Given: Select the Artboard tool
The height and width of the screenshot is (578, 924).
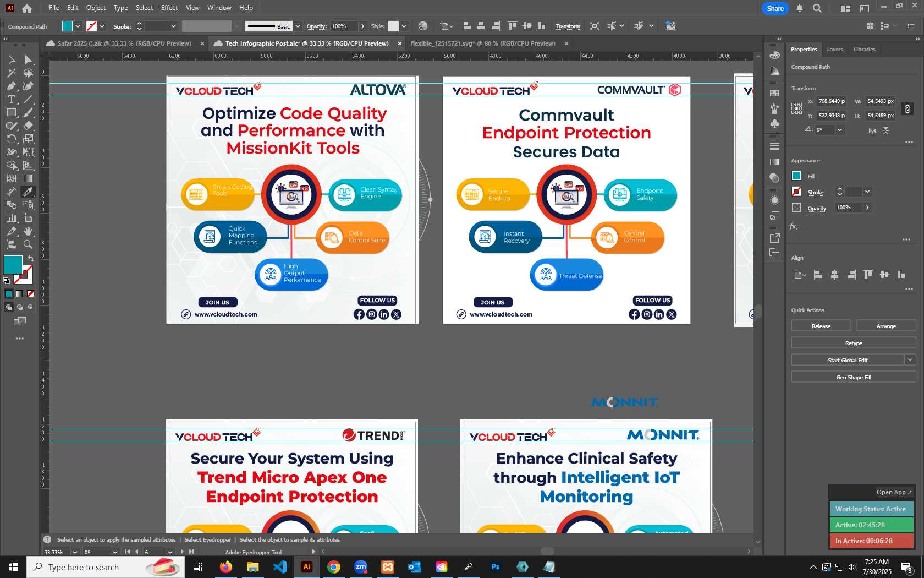Looking at the screenshot, I should click(x=28, y=218).
